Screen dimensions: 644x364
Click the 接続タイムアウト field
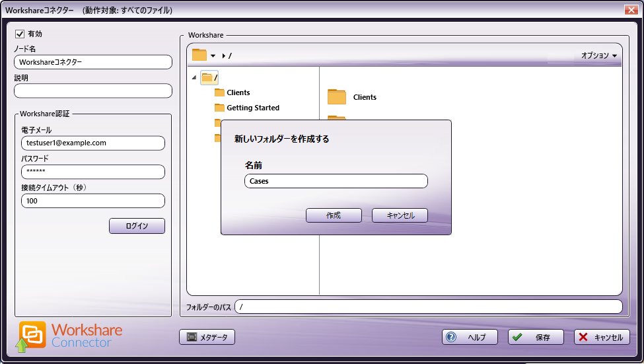pos(93,201)
